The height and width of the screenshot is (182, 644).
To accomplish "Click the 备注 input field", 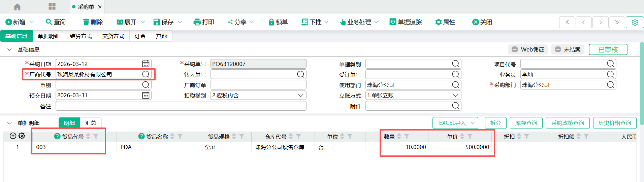I will pos(181,106).
